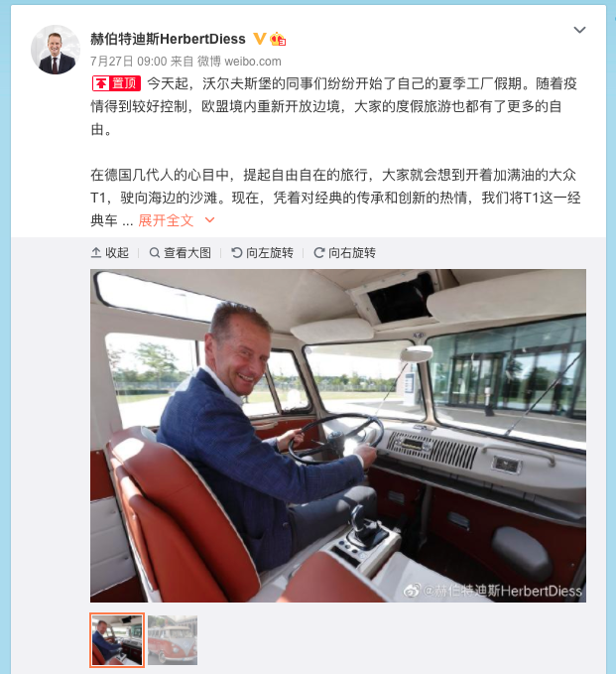This screenshot has height=674, width=616.
Task: Click the magnifier icon for large image
Action: pyautogui.click(x=154, y=253)
